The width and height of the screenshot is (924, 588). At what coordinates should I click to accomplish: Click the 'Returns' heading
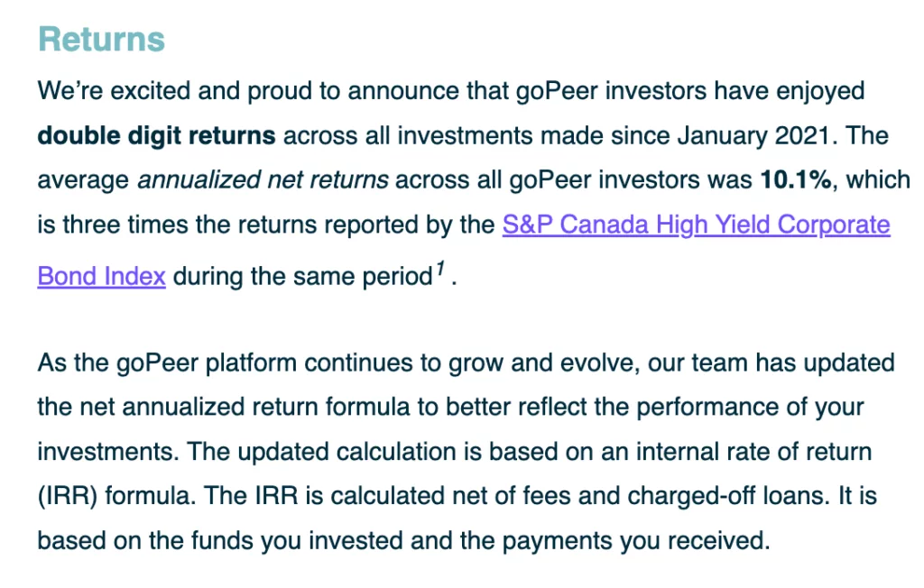tap(101, 40)
